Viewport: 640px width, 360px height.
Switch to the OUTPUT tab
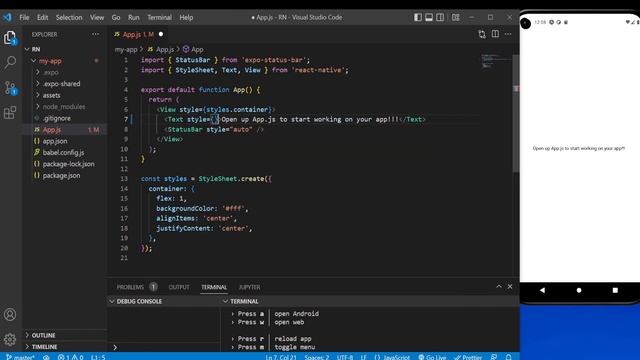point(179,287)
